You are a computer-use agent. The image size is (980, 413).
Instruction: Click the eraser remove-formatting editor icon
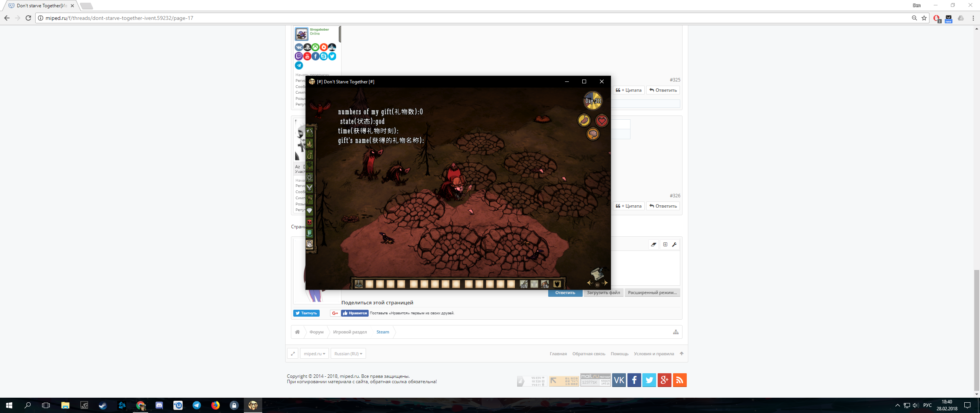coord(653,244)
